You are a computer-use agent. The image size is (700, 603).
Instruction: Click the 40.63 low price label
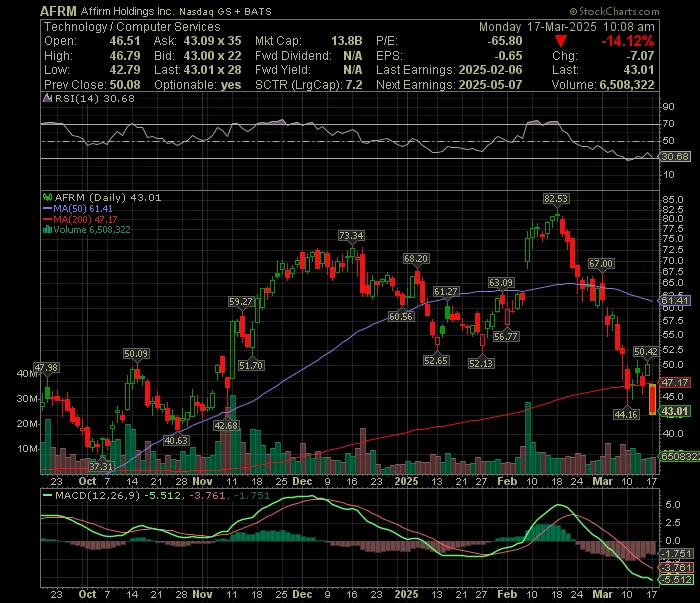(176, 441)
